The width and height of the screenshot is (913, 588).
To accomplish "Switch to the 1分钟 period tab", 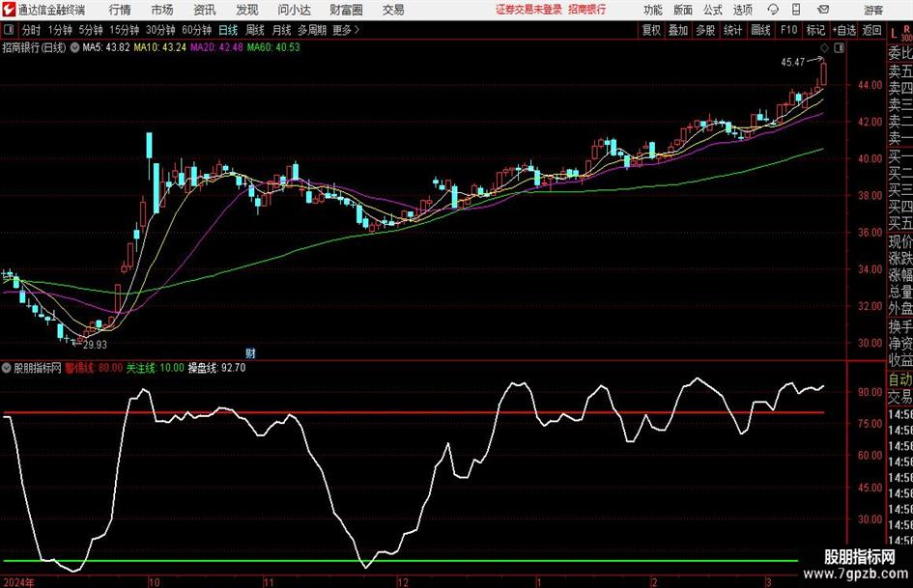I will click(x=60, y=30).
